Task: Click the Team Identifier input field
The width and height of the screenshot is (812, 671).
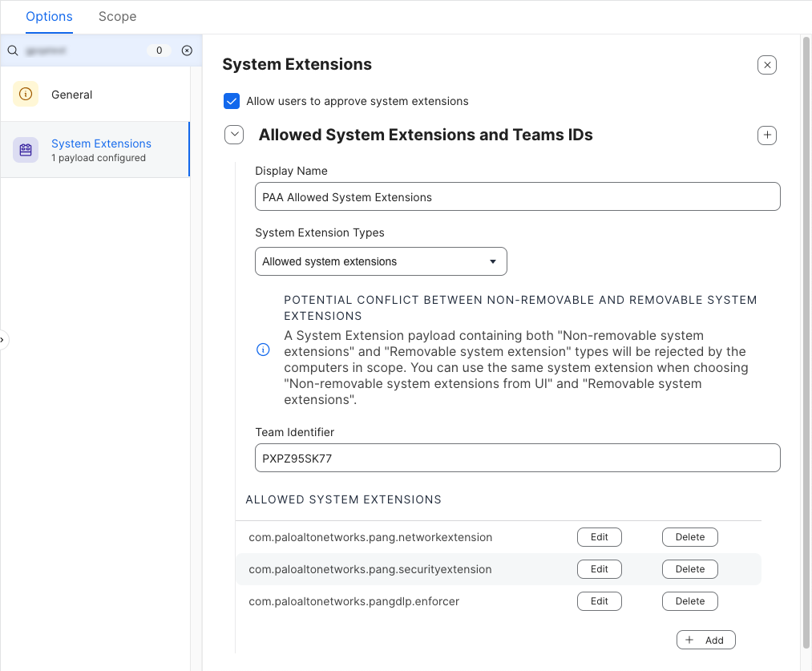Action: click(x=517, y=458)
